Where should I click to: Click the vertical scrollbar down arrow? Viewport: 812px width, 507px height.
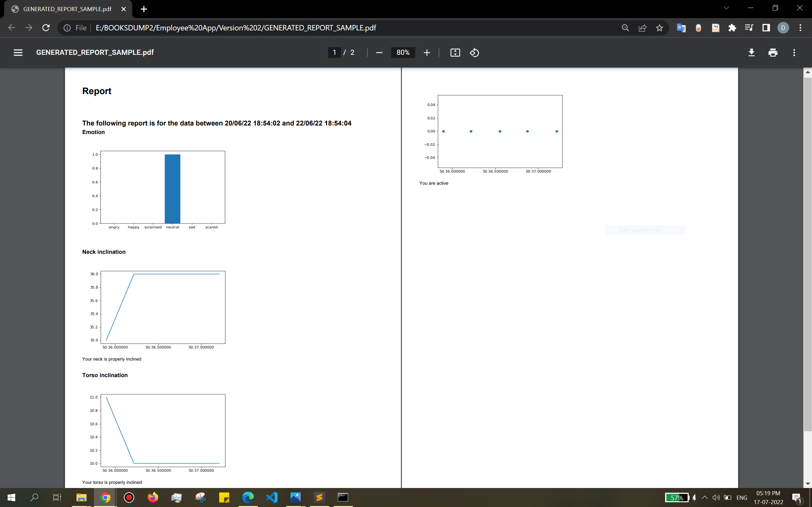point(808,484)
